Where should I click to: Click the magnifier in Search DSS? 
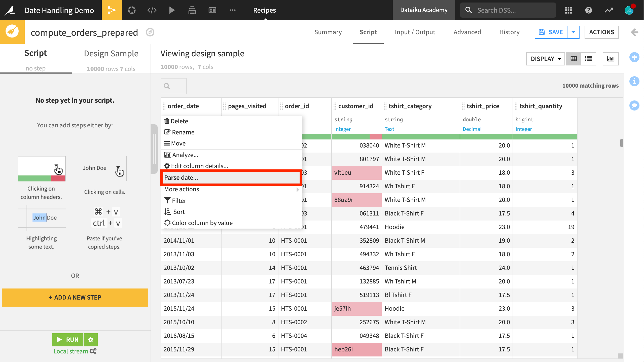click(468, 10)
